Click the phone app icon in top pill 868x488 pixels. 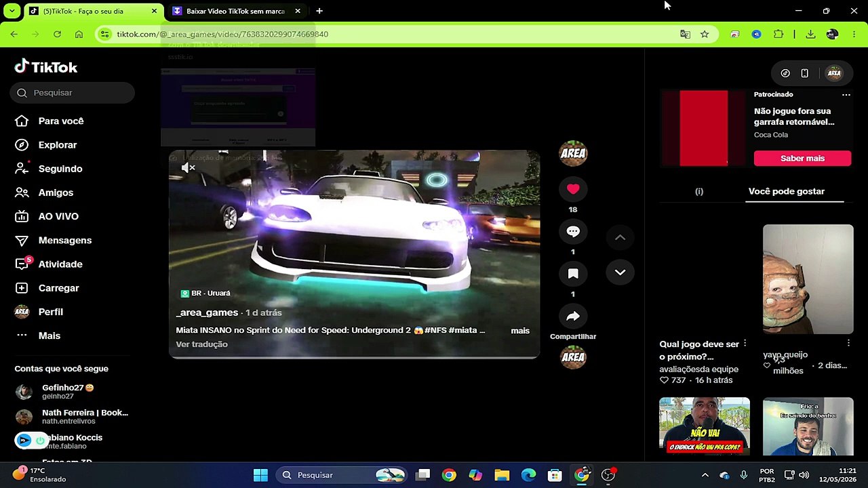click(804, 73)
